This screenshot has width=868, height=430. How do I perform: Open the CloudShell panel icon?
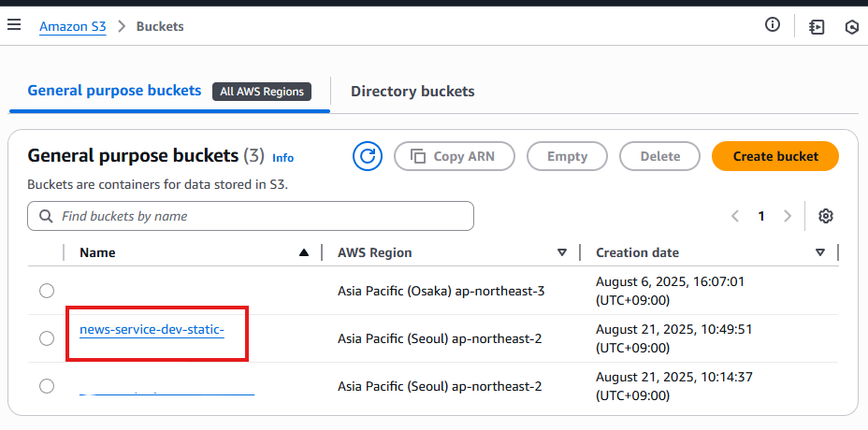click(x=817, y=26)
